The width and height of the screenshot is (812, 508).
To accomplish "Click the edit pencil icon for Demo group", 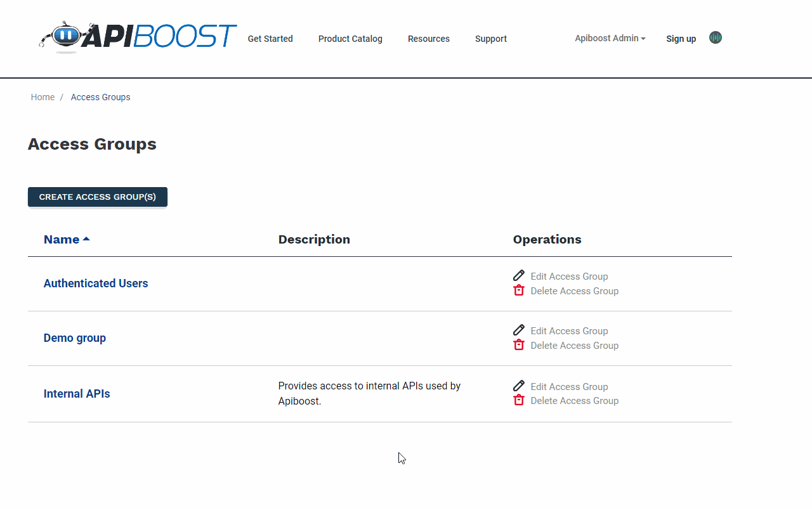I will click(x=519, y=330).
